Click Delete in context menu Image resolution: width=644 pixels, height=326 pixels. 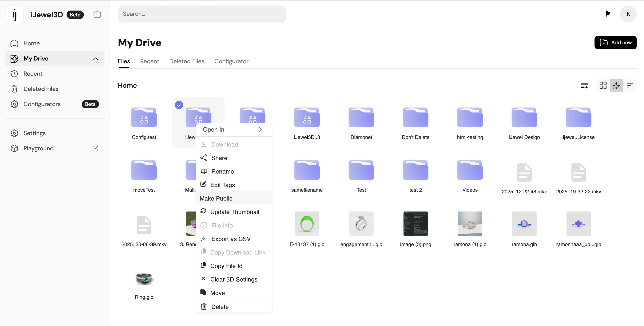[234, 307]
